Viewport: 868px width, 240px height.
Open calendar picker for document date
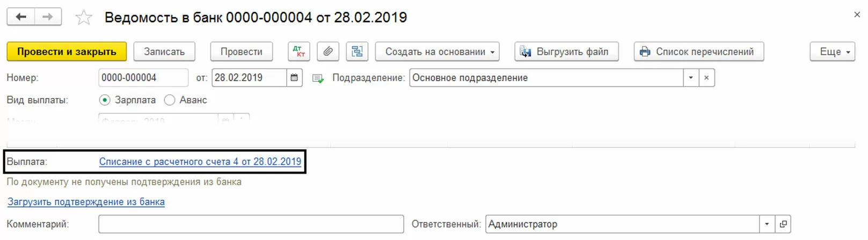294,78
